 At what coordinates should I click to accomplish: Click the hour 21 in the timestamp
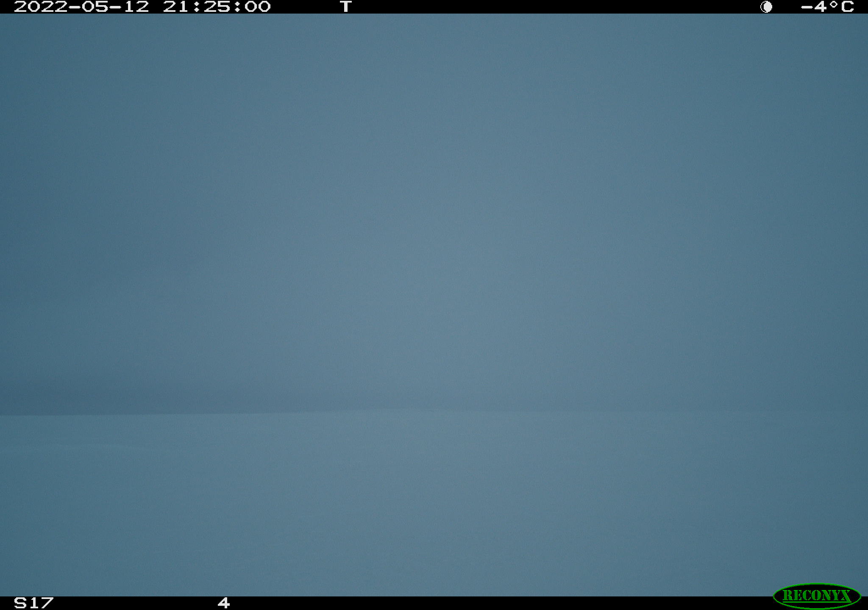click(x=175, y=6)
